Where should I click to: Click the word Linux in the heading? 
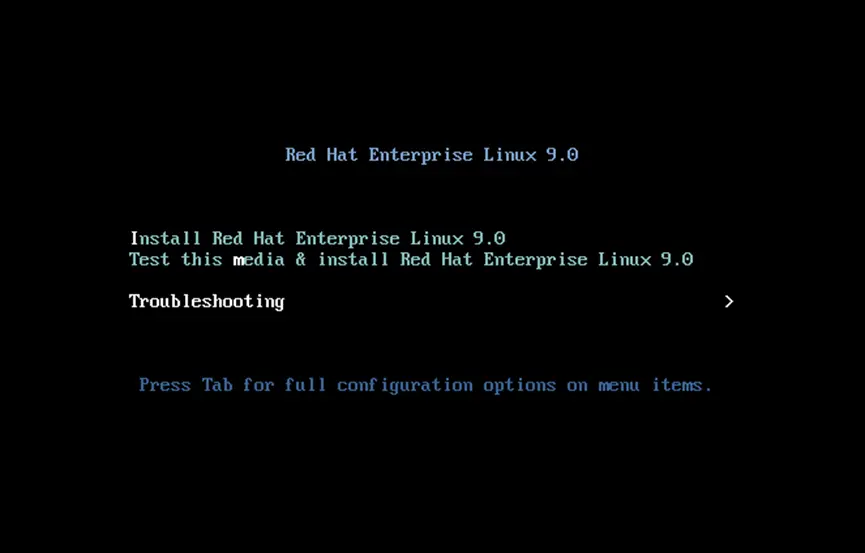510,155
